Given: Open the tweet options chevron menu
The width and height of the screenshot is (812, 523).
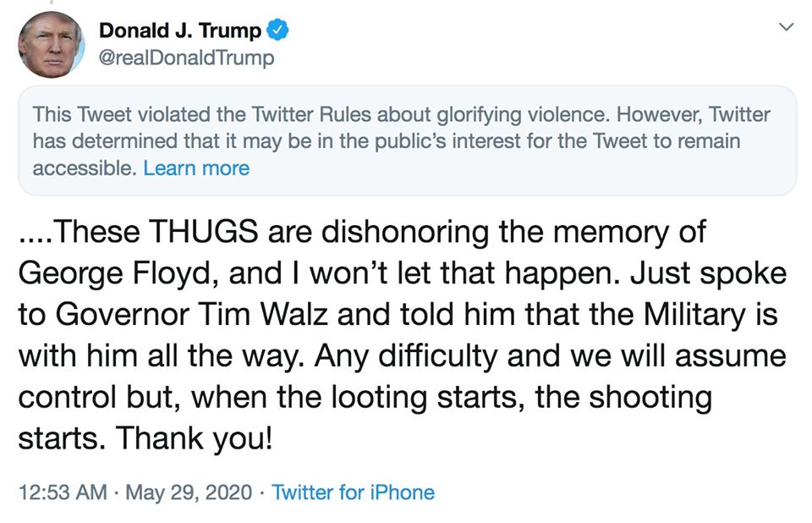Looking at the screenshot, I should [x=786, y=28].
